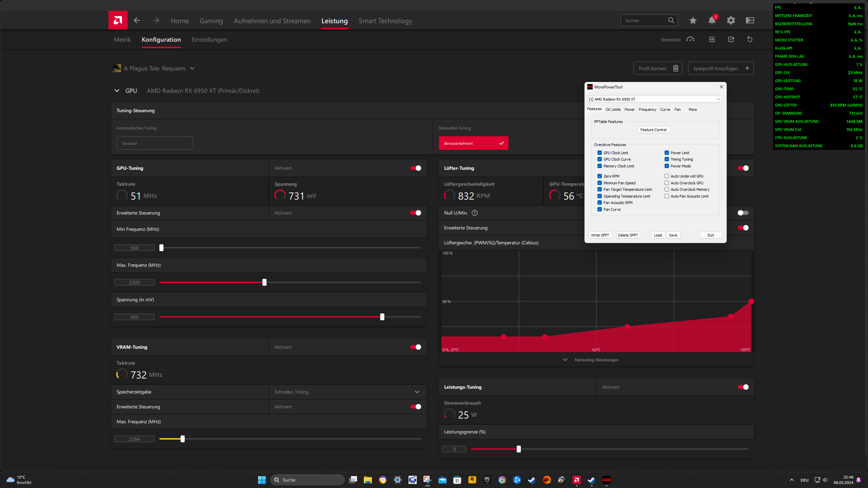Click the favorites star icon
Viewport: 868px width, 488px height.
(693, 21)
